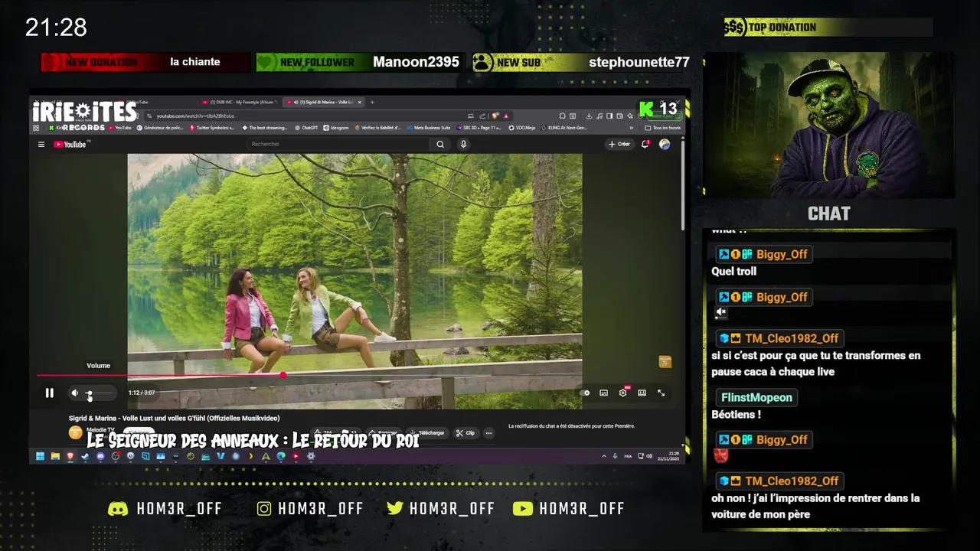Grab the YouTube page scrollbar
Viewport: 980px width, 551px height.
(x=681, y=184)
